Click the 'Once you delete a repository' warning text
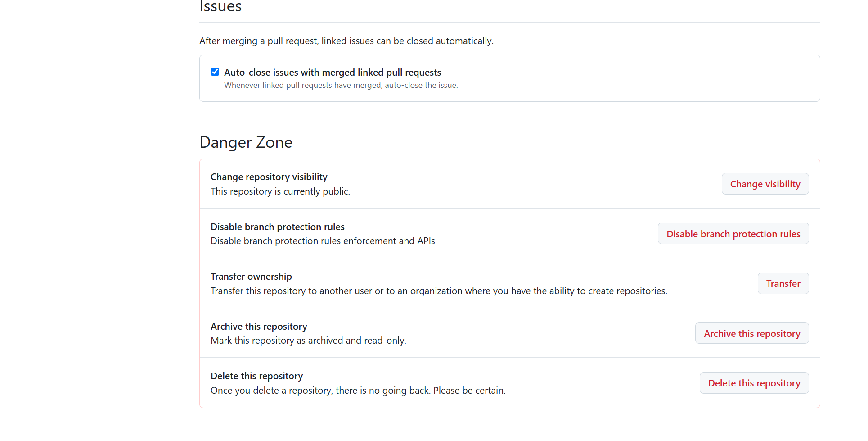Viewport: 868px width, 441px height. click(358, 391)
